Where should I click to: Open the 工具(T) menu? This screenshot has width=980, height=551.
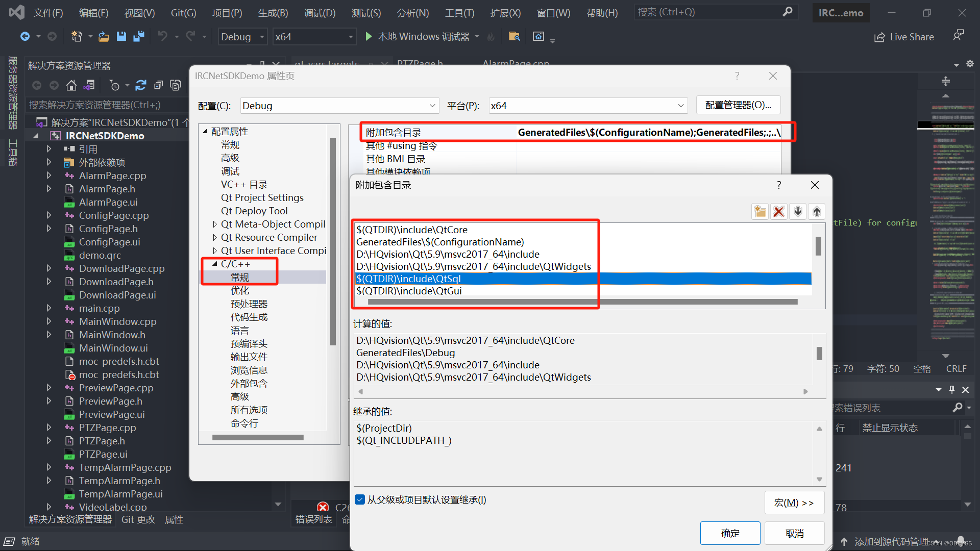tap(460, 13)
